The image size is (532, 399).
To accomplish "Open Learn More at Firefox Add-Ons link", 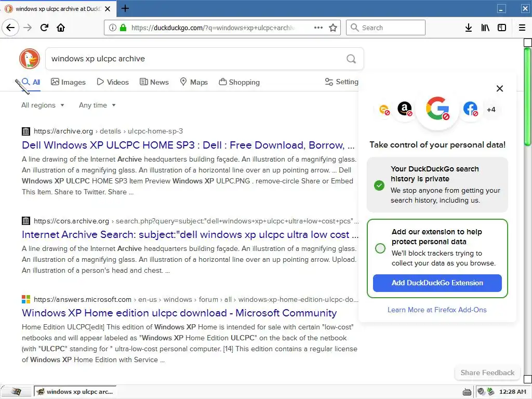I will pyautogui.click(x=437, y=310).
